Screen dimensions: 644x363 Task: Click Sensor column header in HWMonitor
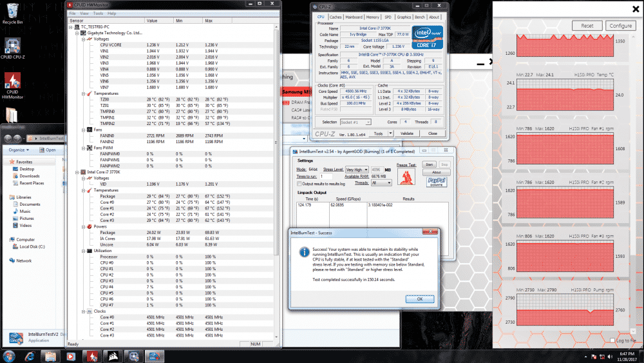[106, 21]
